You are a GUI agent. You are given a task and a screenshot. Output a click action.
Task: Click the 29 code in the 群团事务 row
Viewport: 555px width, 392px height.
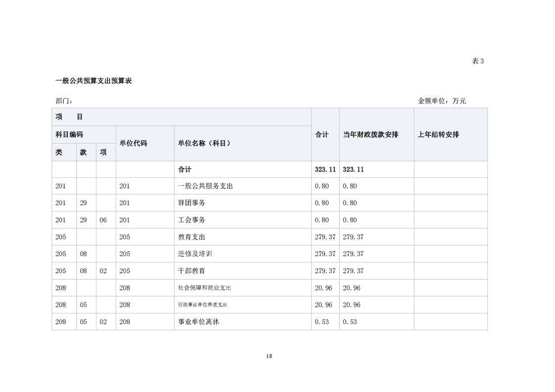click(83, 203)
